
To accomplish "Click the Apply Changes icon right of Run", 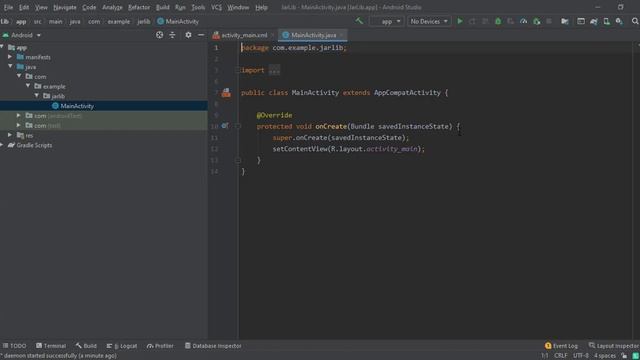I will 472,21.
